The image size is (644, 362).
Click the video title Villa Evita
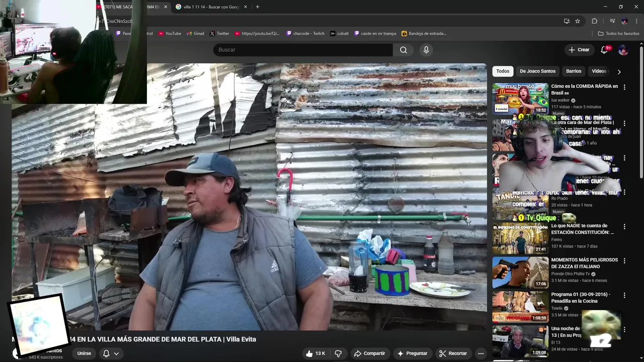pos(134,339)
